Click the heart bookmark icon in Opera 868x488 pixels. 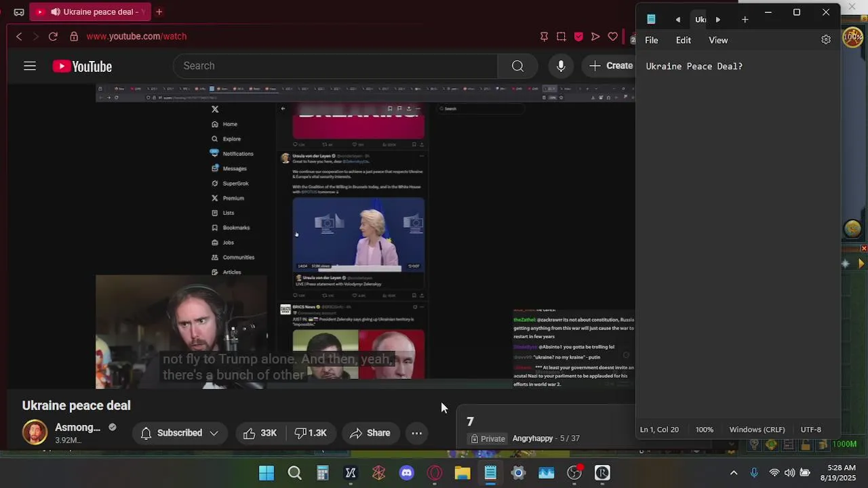pyautogui.click(x=613, y=37)
